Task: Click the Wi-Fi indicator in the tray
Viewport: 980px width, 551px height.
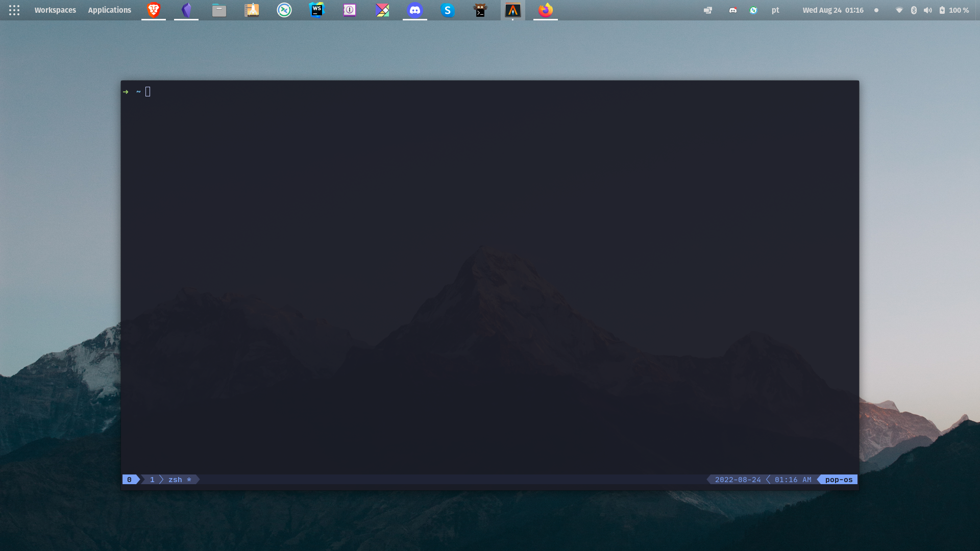Action: [x=899, y=10]
